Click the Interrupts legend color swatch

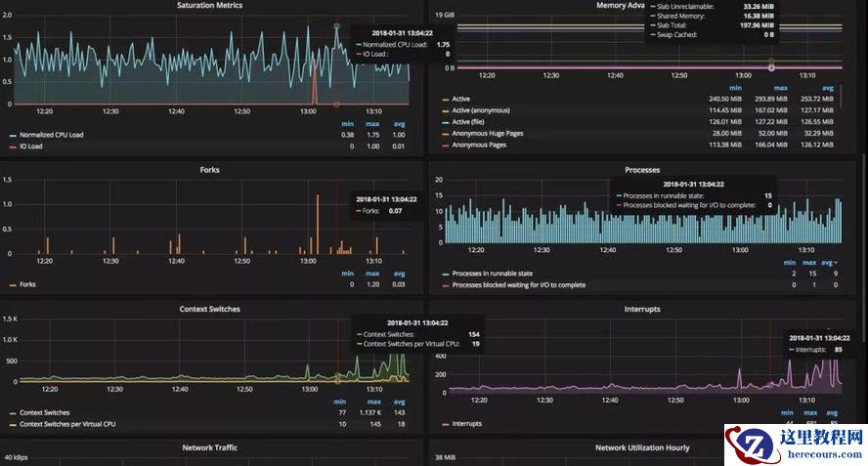(445, 424)
